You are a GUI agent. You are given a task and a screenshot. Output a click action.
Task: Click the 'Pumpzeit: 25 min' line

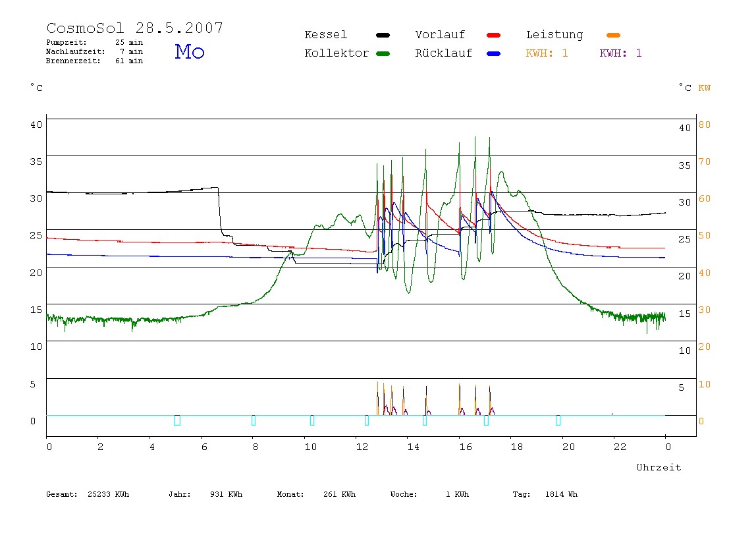pos(95,42)
